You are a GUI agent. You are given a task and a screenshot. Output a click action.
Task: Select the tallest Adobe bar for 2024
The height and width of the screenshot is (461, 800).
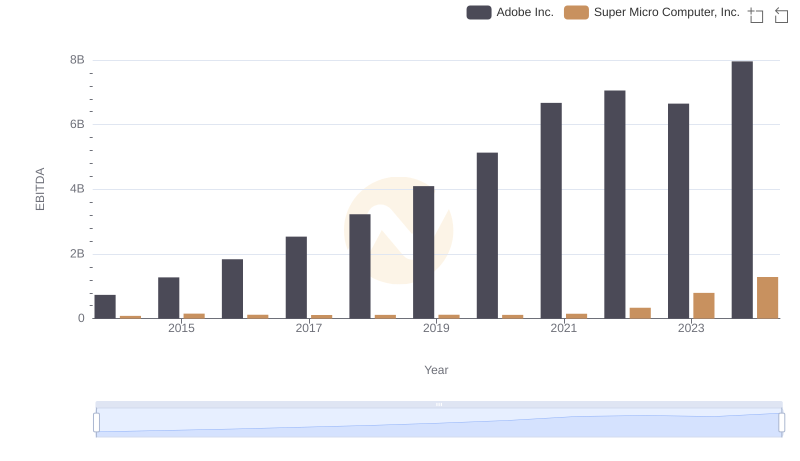click(x=742, y=190)
